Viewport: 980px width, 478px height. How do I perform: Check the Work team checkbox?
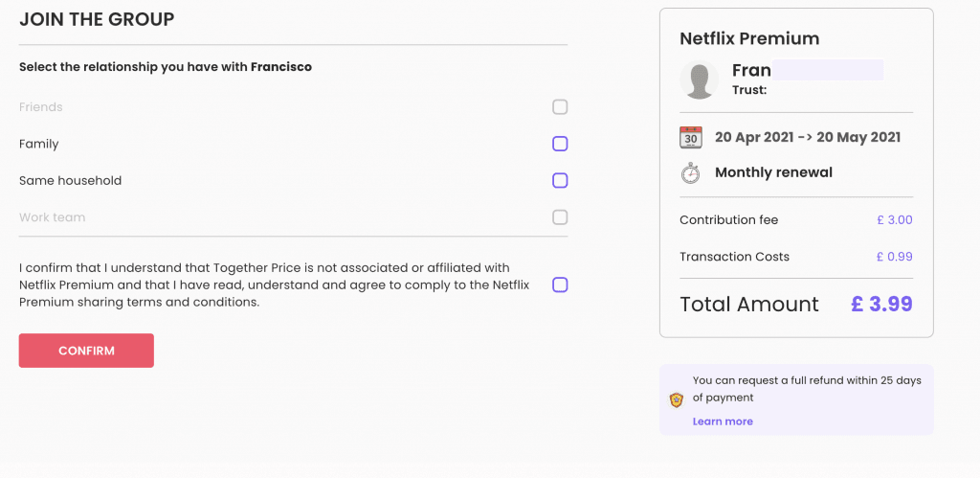[560, 217]
